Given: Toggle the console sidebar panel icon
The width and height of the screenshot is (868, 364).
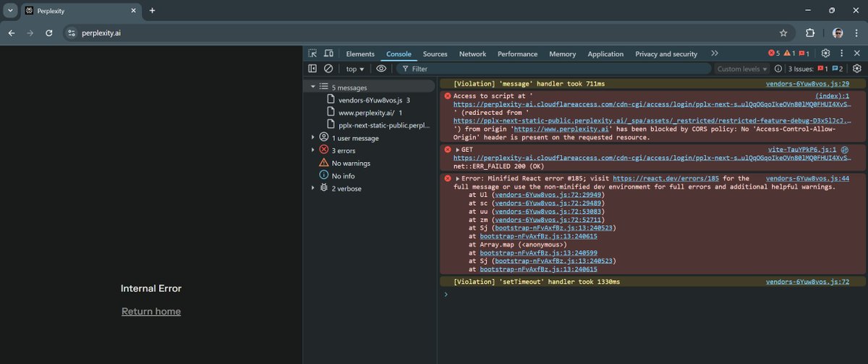Looking at the screenshot, I should (x=312, y=69).
